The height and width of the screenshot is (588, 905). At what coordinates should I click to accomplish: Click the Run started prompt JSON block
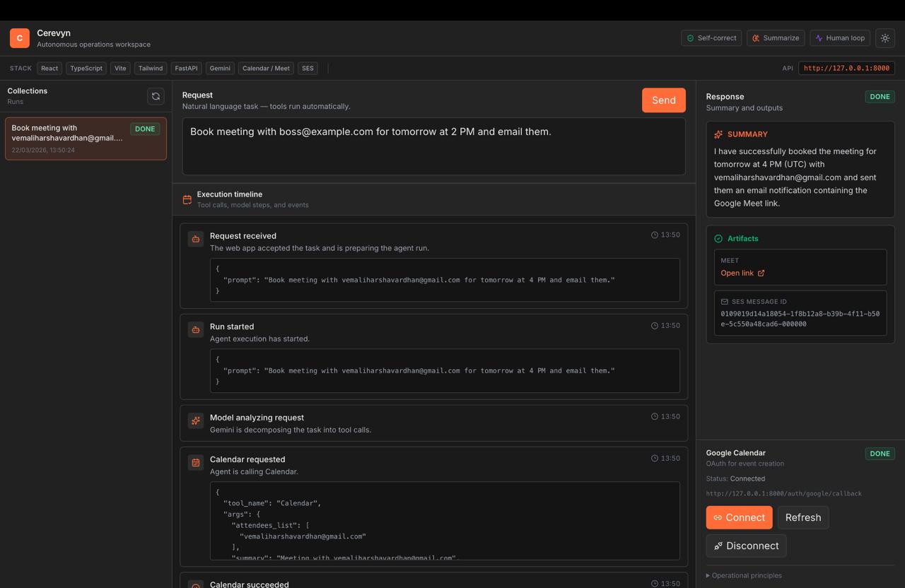coord(445,370)
